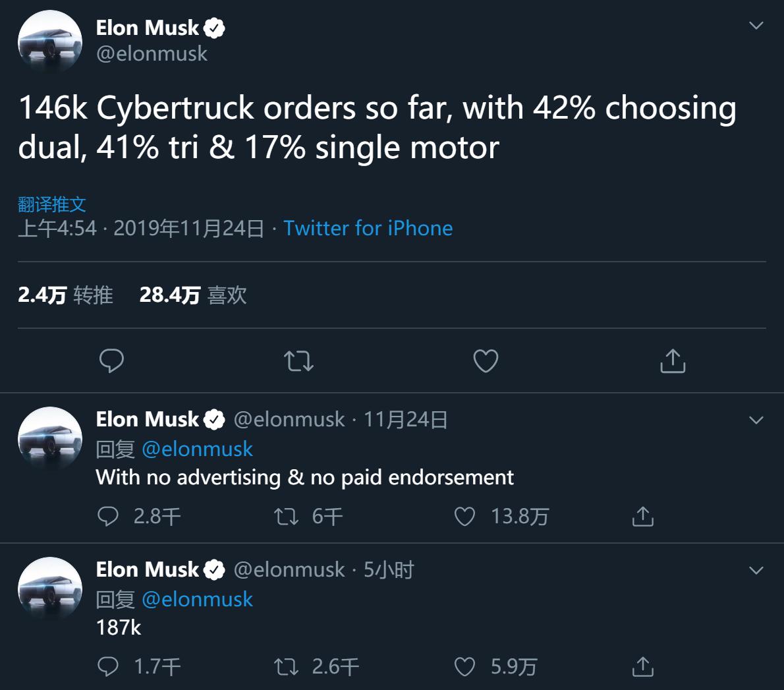Image resolution: width=784 pixels, height=690 pixels.
Task: View the 2.4万 转推 retweets list
Action: click(66, 295)
